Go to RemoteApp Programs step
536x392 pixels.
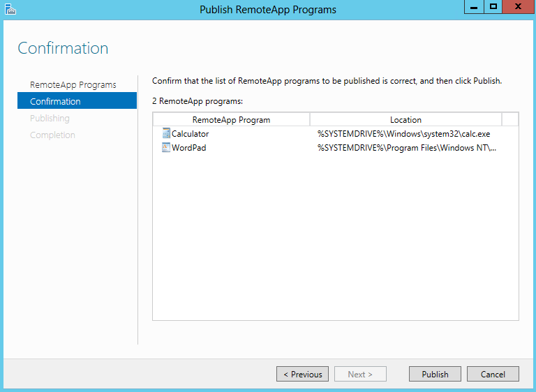coord(73,85)
